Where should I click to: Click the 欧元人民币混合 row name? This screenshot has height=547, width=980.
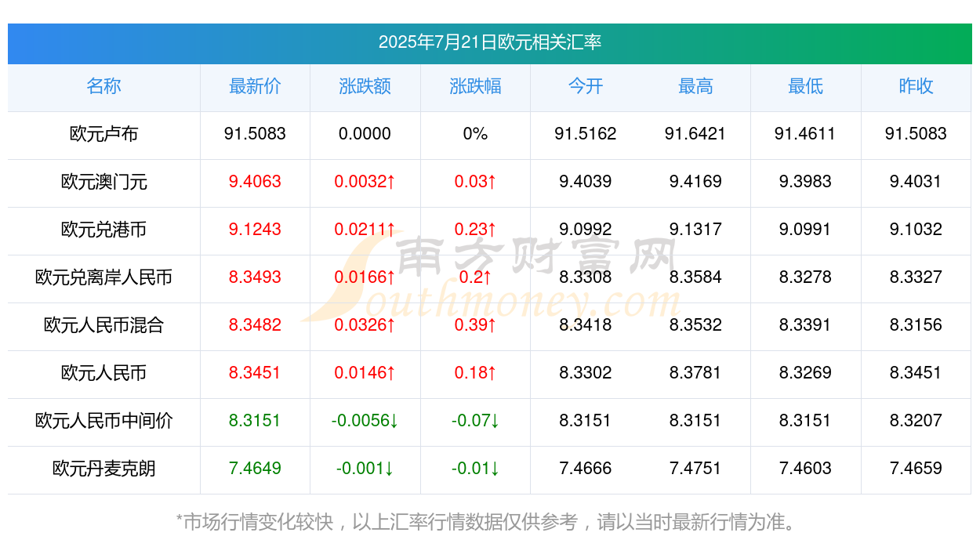(103, 325)
